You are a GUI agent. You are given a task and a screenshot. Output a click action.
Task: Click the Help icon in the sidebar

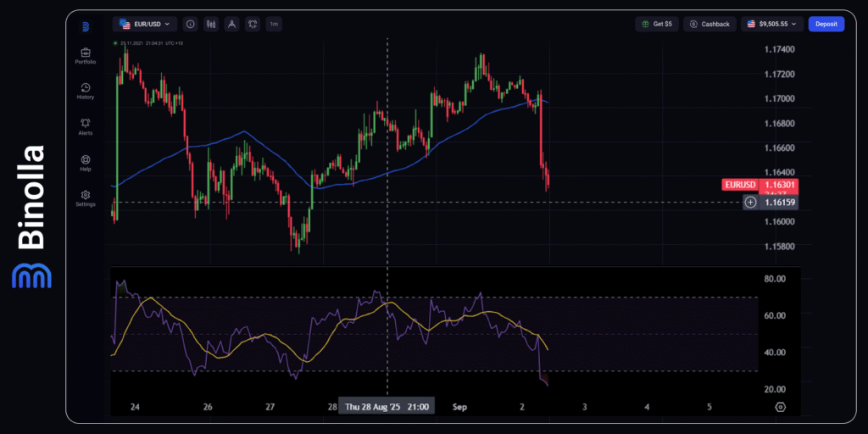pos(85,162)
